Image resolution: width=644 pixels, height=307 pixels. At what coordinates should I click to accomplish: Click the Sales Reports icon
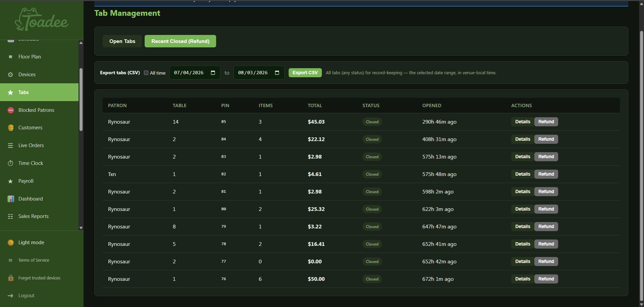10,216
